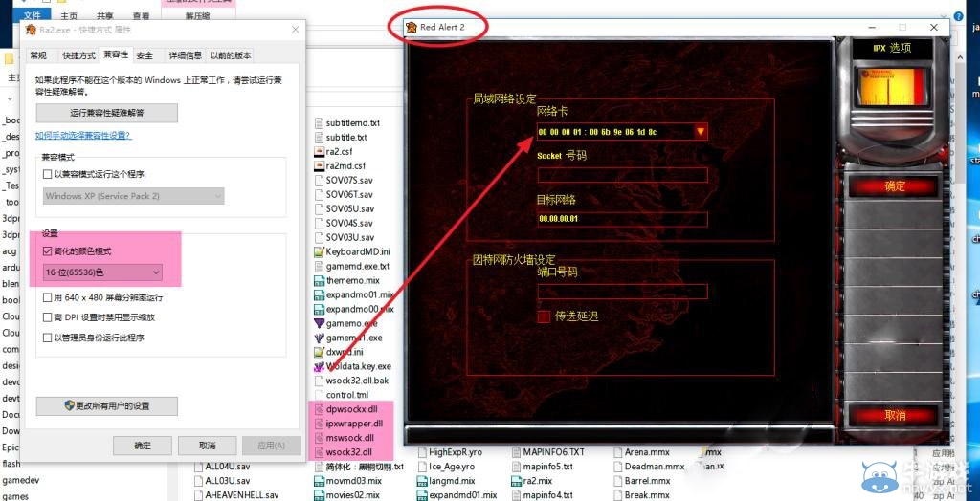Viewport: 980px width, 501px height.
Task: Toggle the 传送延迟 checkbox in Red Alert 2
Action: pos(544,316)
